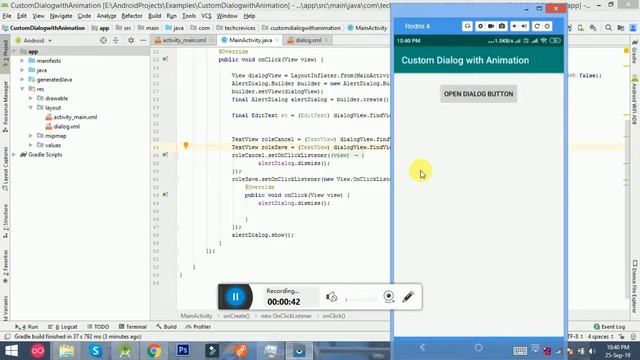Open the File menu
640x360 pixels.
click(x=7, y=16)
